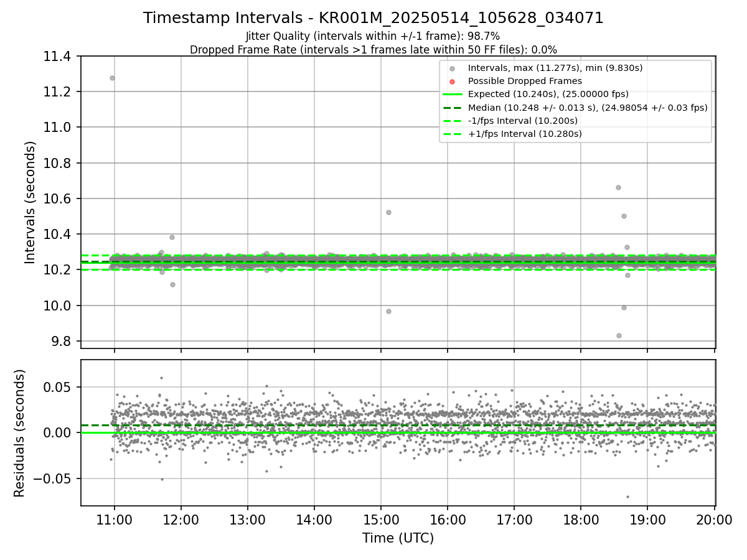Click the outlier point near 10.38s before 12:00
Viewport: 747px width, 560px height.
click(172, 237)
